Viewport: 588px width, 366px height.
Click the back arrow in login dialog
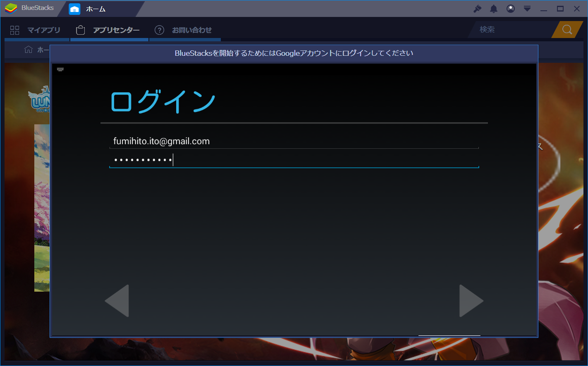[x=117, y=301]
